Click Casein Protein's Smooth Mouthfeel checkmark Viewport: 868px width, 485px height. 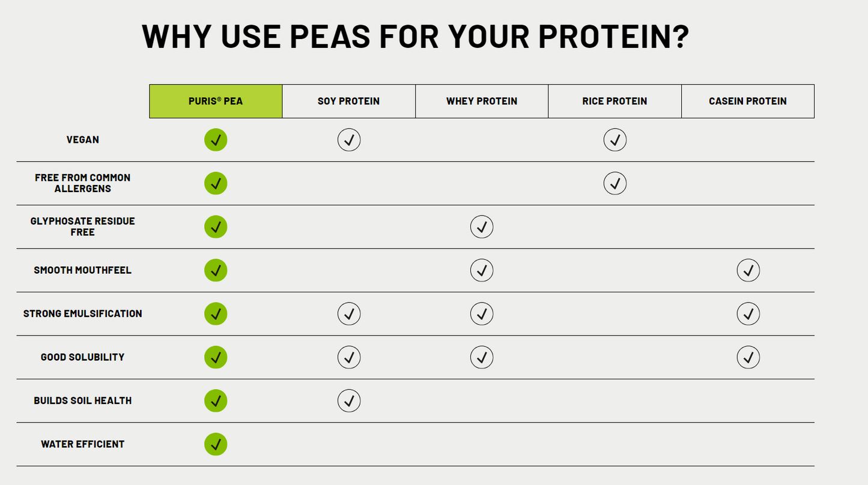748,270
